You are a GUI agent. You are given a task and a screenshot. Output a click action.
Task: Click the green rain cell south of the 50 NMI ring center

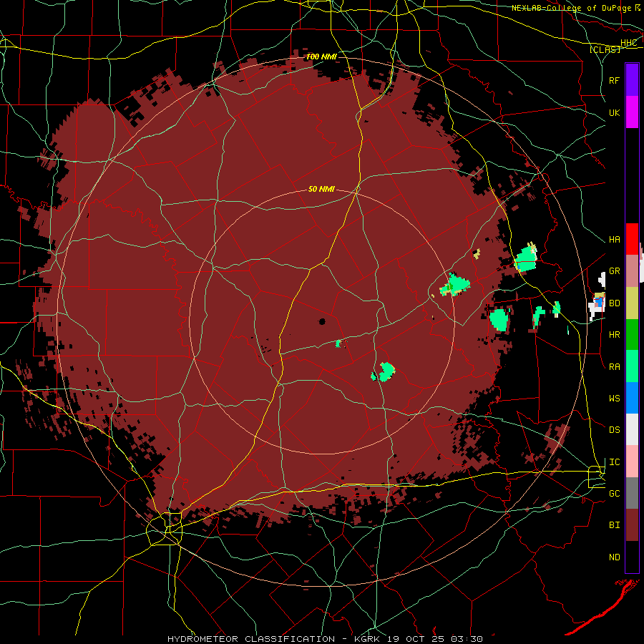tap(386, 372)
